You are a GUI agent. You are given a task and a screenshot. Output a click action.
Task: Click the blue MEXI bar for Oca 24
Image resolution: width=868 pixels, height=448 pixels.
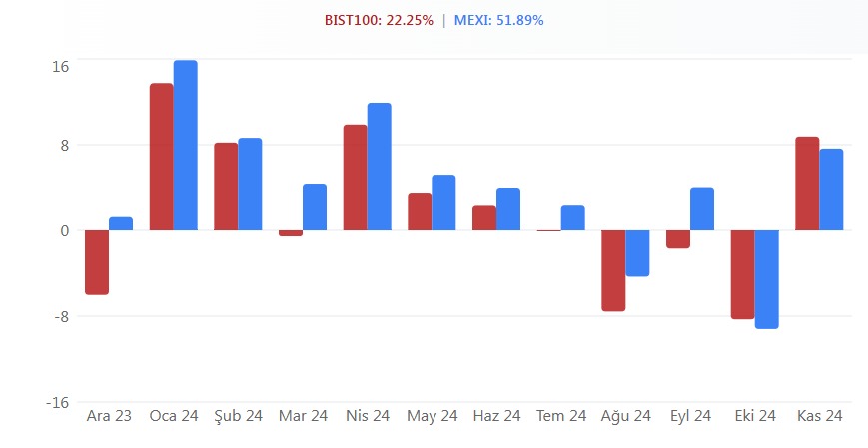coord(185,146)
